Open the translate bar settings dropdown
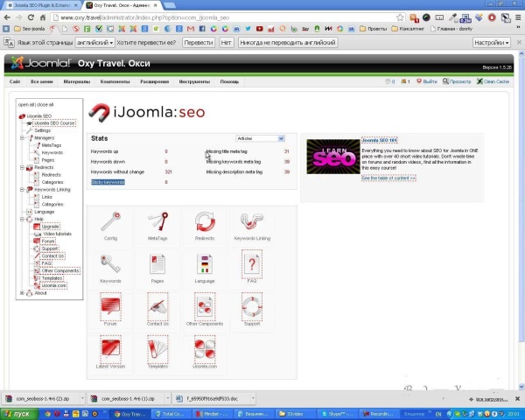This screenshot has width=525, height=420. coord(493,42)
